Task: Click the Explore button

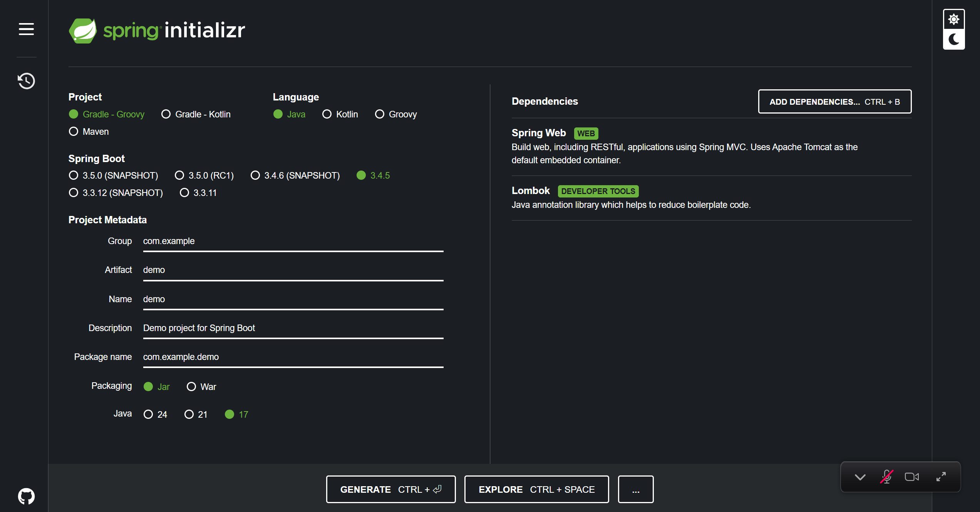Action: 536,489
